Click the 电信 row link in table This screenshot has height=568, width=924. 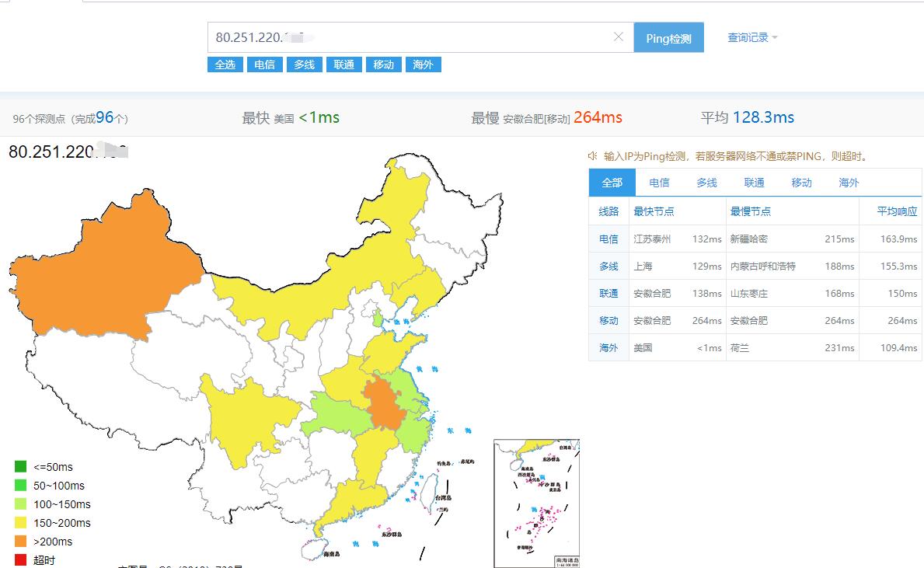(608, 239)
